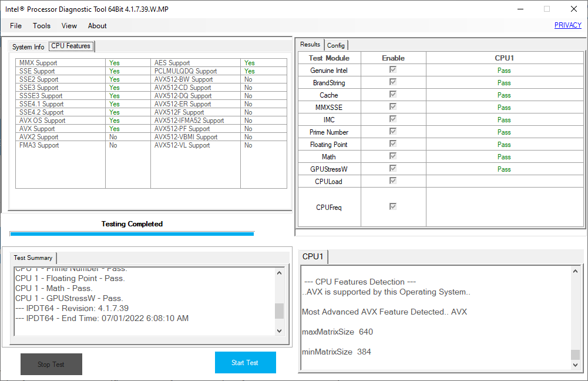Click the CPU 1 Floating Point Pass line
This screenshot has height=381, width=588.
click(x=70, y=279)
